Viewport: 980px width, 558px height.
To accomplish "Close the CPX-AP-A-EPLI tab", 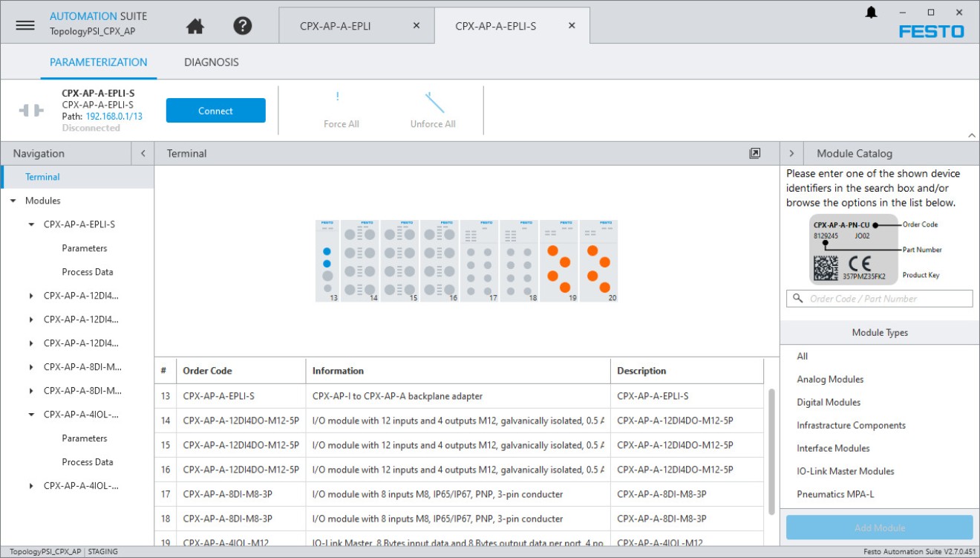I will click(416, 25).
